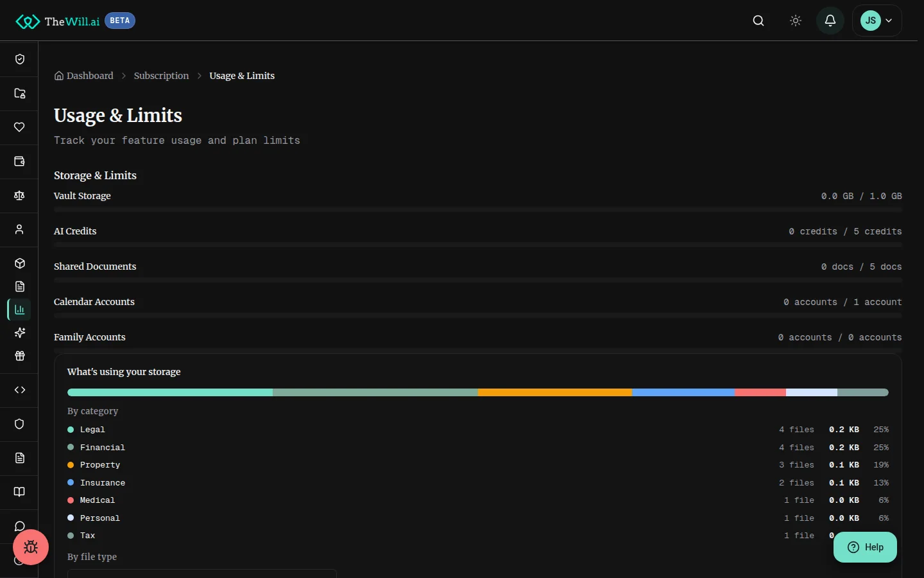Open the person profile sidebar icon
The width and height of the screenshot is (924, 578).
pos(19,229)
